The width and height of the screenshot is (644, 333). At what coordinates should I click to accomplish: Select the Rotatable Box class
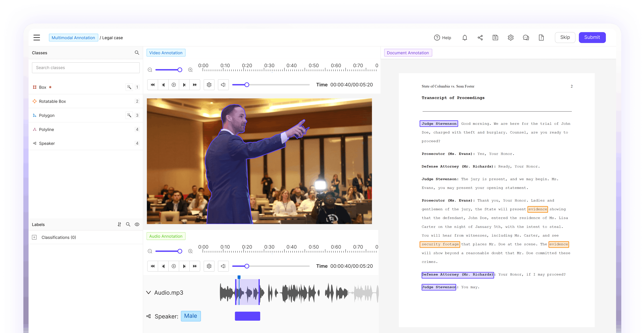(x=52, y=101)
